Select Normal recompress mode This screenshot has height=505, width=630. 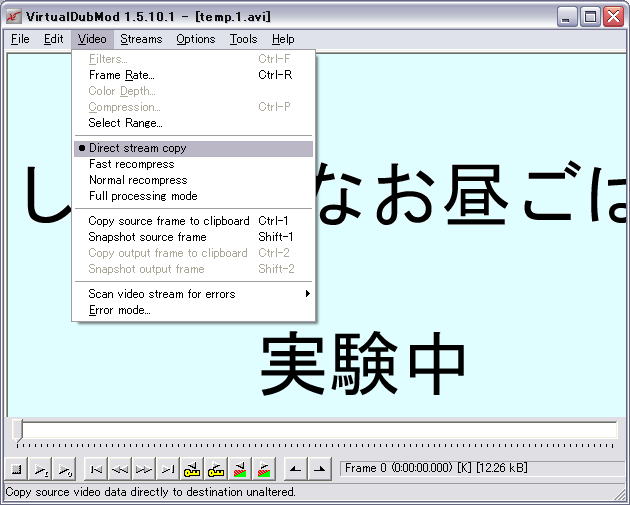pyautogui.click(x=194, y=180)
